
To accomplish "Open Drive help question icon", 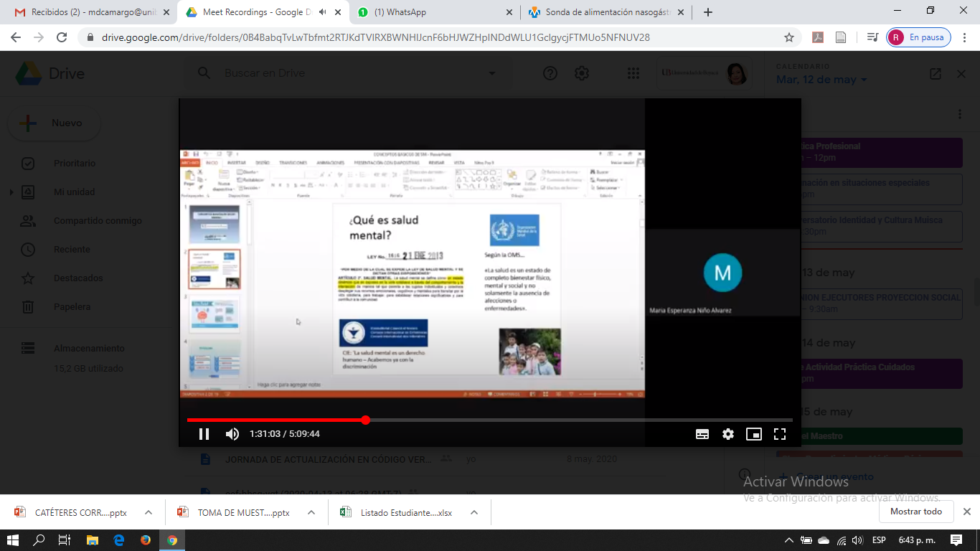I will click(550, 73).
